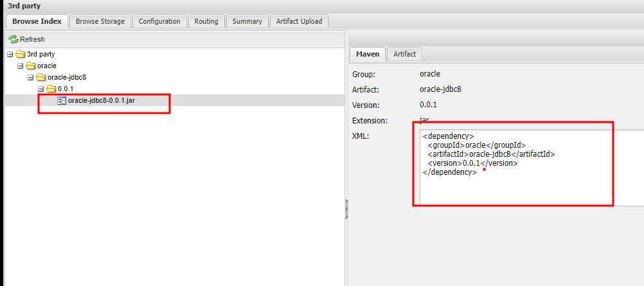The height and width of the screenshot is (286, 644).
Task: Select the 3rd party root label
Action: [40, 54]
